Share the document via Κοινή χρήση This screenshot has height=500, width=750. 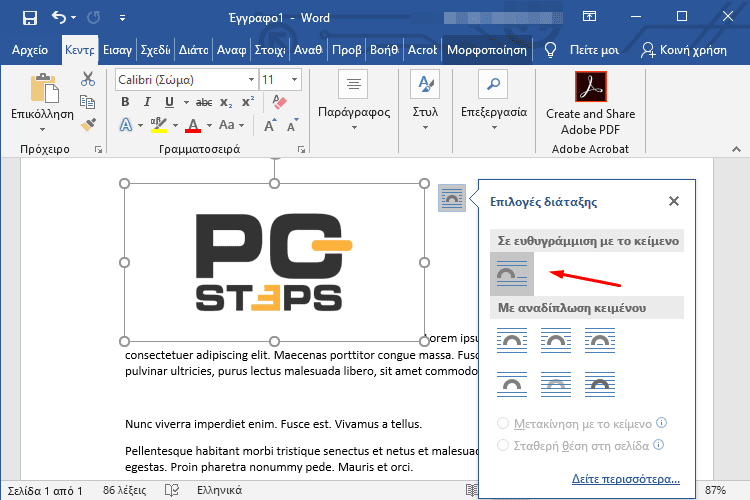(684, 50)
